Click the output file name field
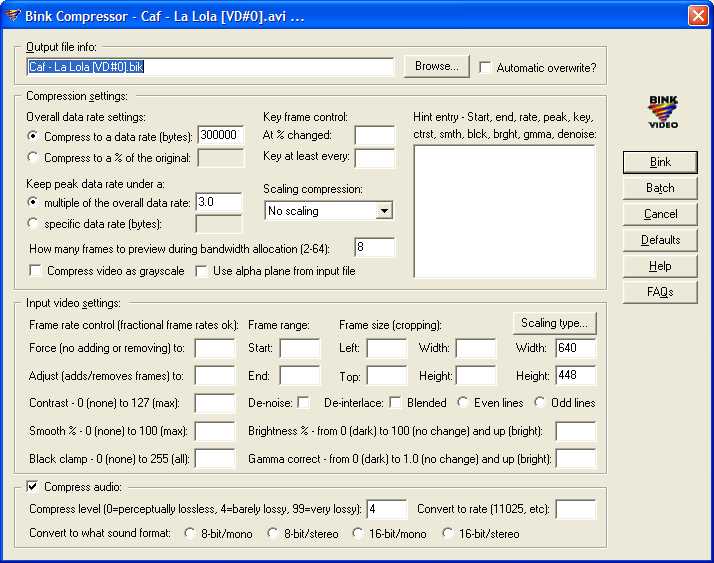 point(211,68)
